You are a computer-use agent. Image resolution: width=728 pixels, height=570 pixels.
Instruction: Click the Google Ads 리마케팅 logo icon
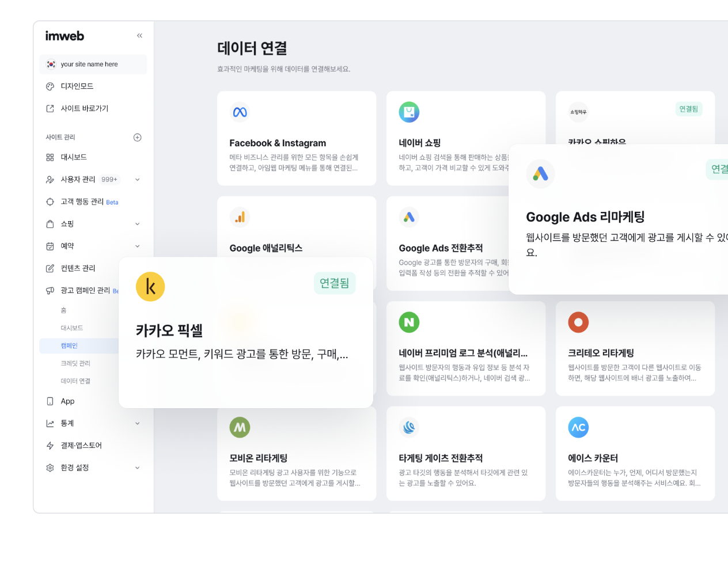pyautogui.click(x=540, y=173)
